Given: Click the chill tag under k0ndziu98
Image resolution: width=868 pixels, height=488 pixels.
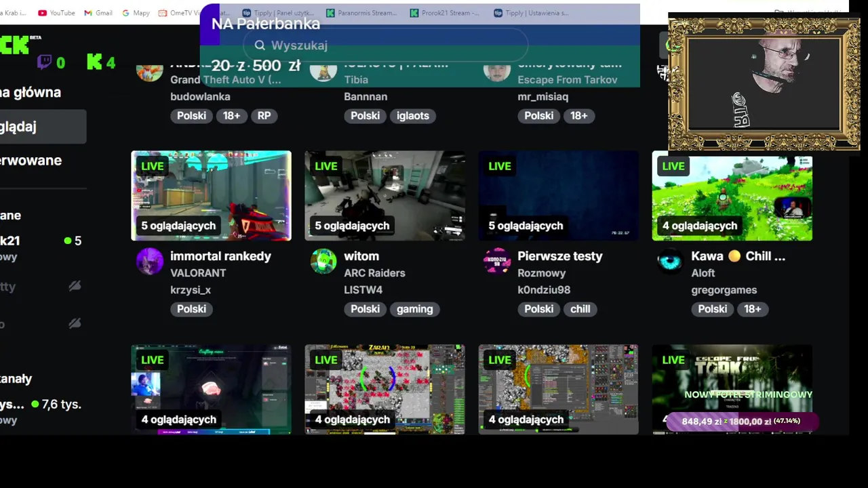Looking at the screenshot, I should coord(580,309).
